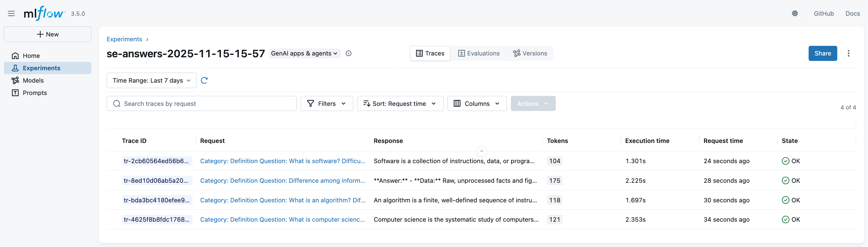Click the Share button
868x247 pixels.
point(822,53)
